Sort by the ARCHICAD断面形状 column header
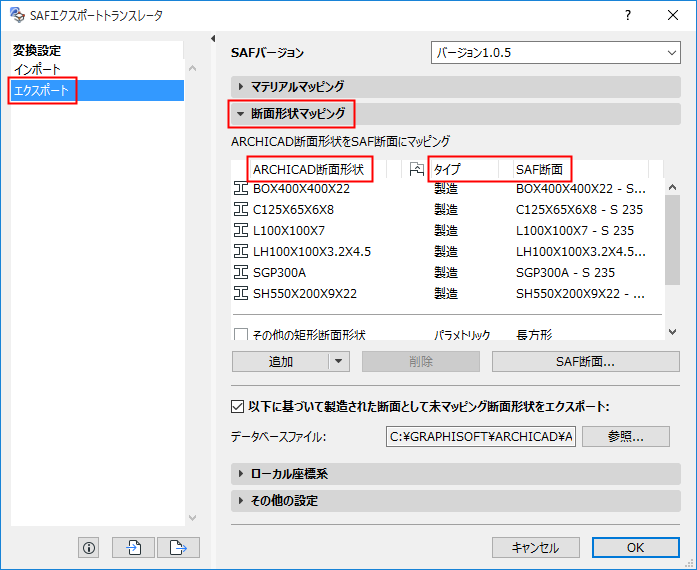This screenshot has width=697, height=570. 308,169
